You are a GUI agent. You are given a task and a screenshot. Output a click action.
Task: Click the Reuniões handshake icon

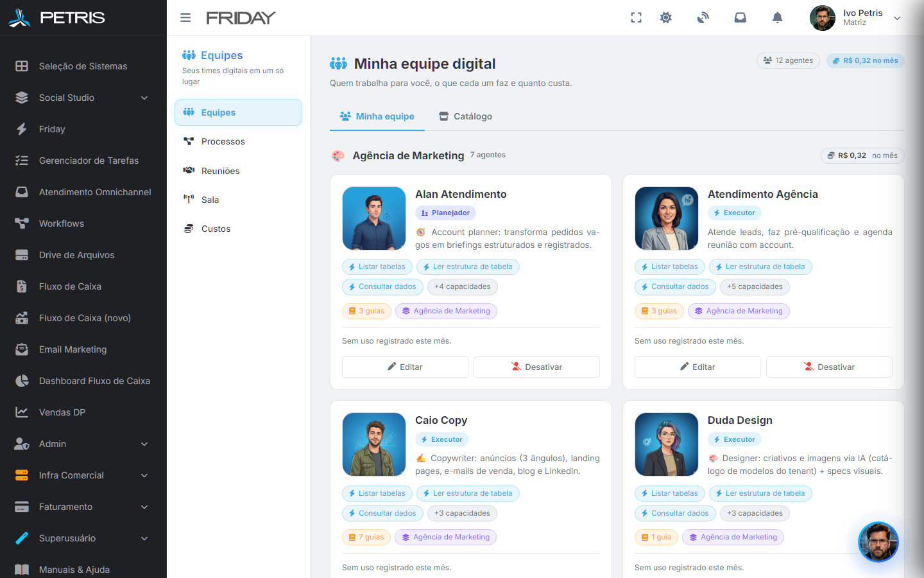[x=189, y=170]
